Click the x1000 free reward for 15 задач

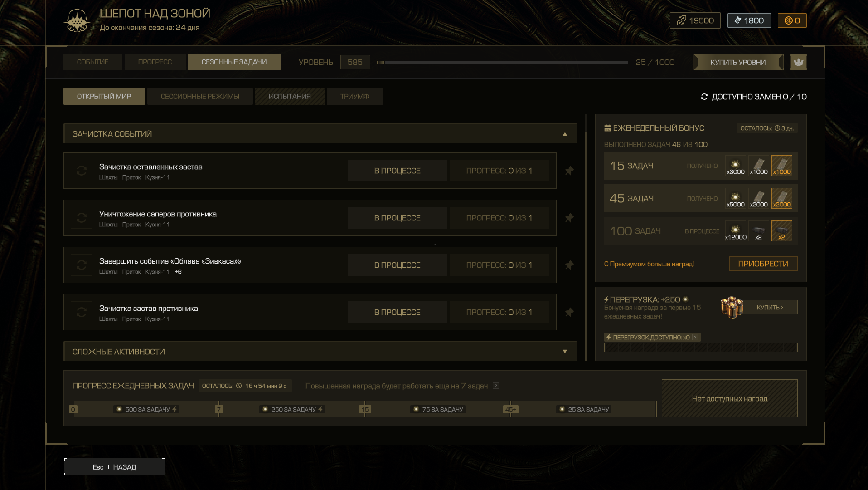coord(759,166)
